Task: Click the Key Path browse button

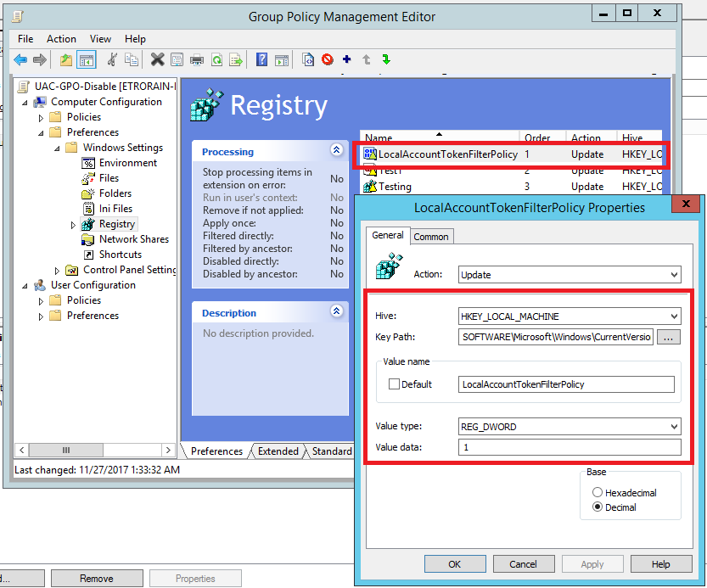Action: (x=669, y=337)
